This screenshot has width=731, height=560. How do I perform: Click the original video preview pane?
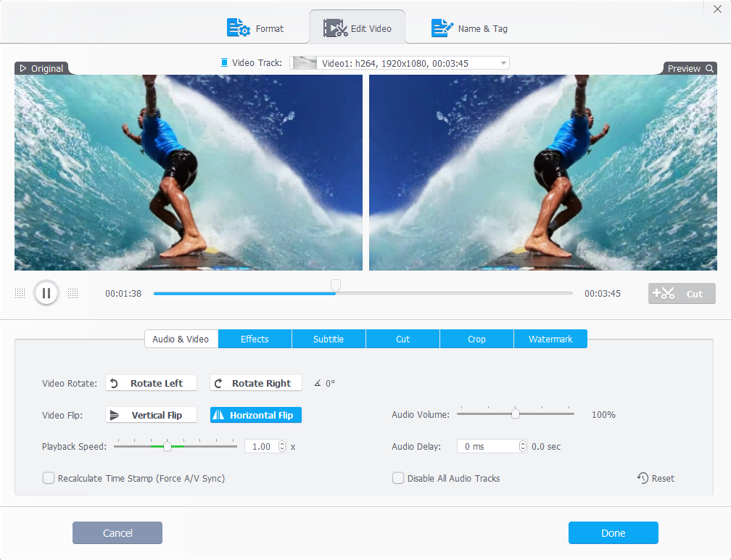189,173
